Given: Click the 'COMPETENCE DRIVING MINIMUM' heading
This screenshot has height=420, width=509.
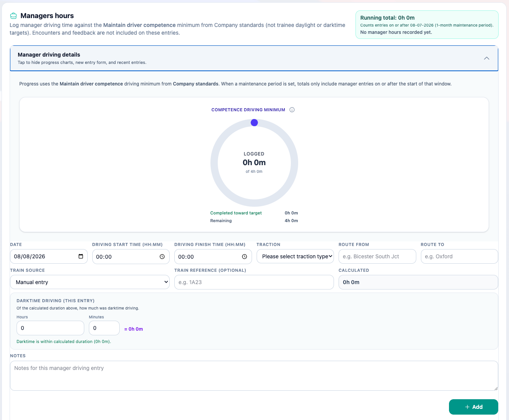Looking at the screenshot, I should [248, 110].
